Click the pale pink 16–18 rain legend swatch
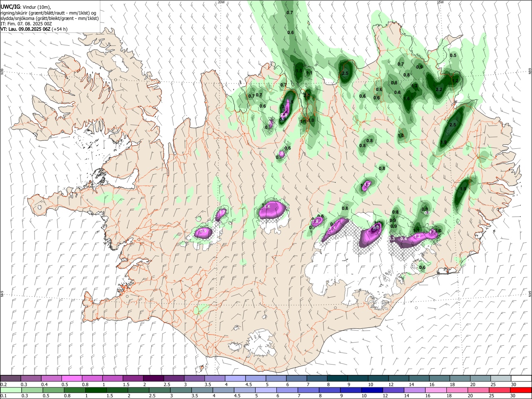Screen dimensions: 532x399 [436, 390]
